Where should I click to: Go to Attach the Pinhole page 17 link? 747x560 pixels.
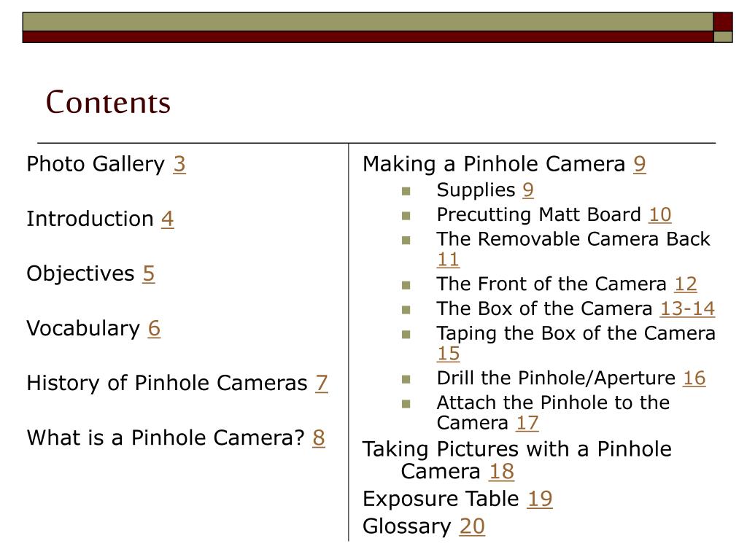click(527, 423)
